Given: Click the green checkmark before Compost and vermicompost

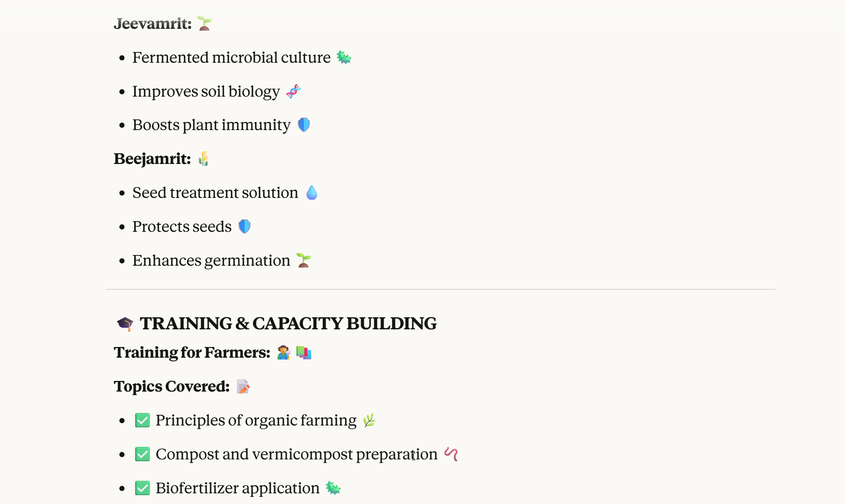Looking at the screenshot, I should click(143, 454).
